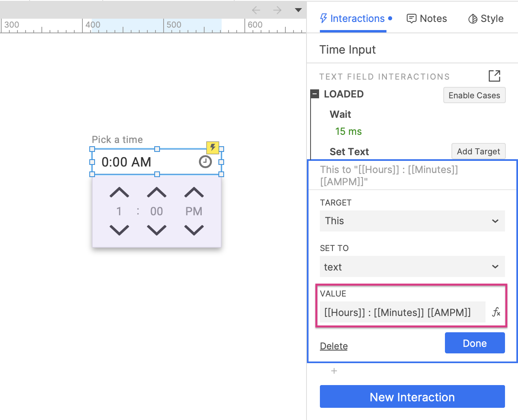Click the Add Target button
Viewport: 518px width, 420px height.
[478, 152]
